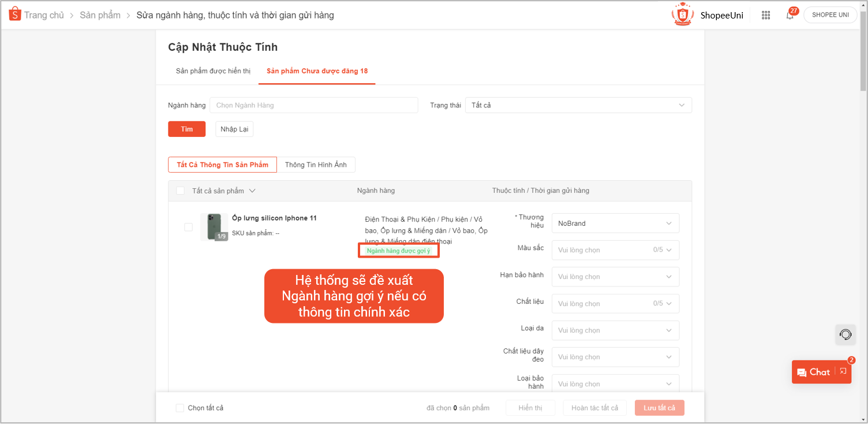Click the page vertical scrollbar

pyautogui.click(x=863, y=58)
